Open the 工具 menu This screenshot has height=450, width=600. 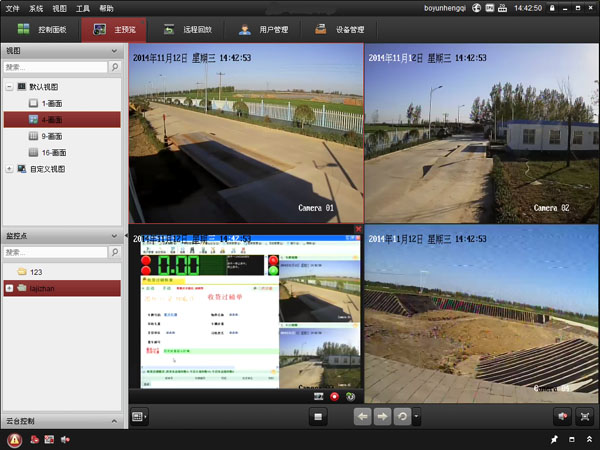(83, 8)
